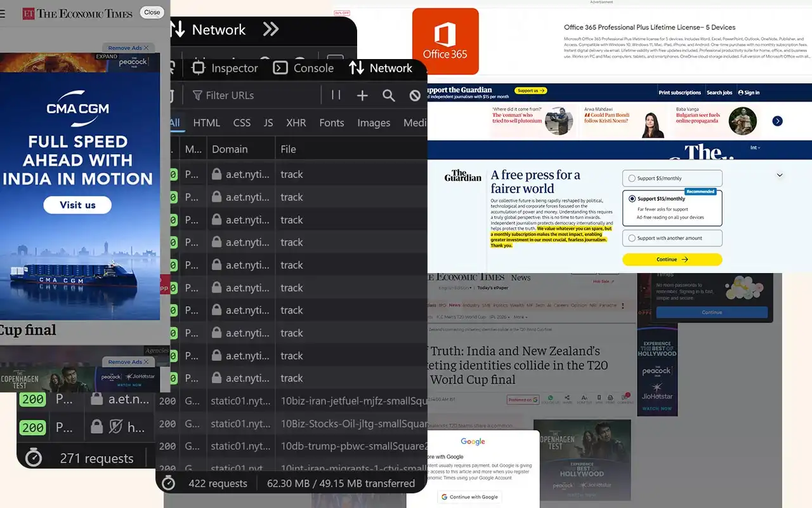This screenshot has width=812, height=508.
Task: Open the search icon in Network panel
Action: 388,95
